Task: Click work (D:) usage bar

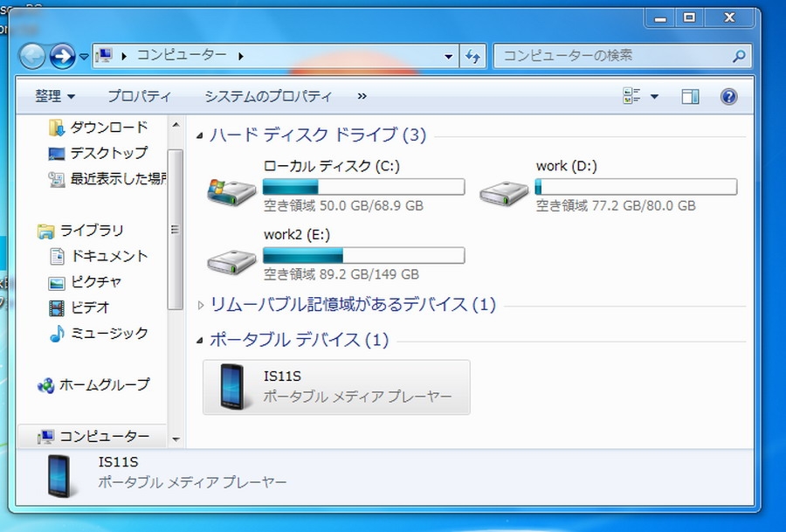Action: pos(636,187)
